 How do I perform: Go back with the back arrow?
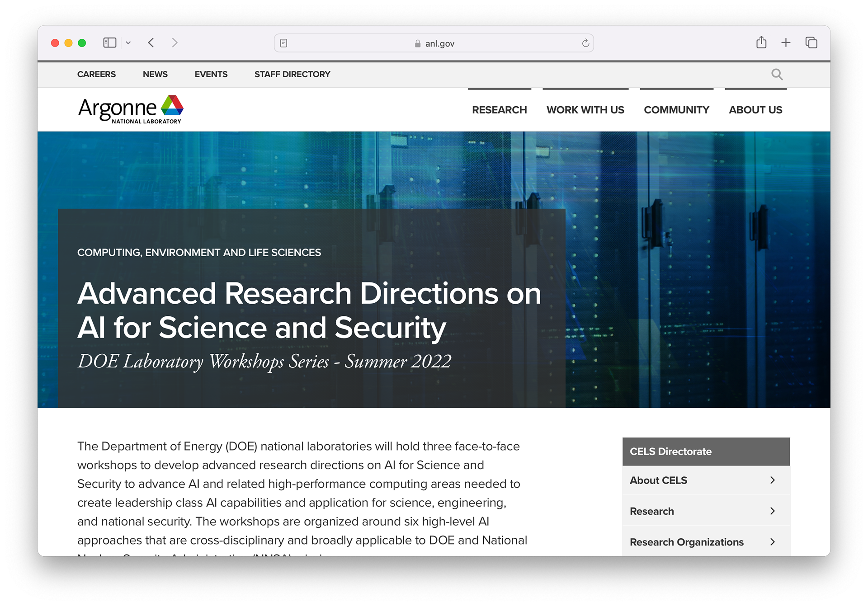[151, 43]
